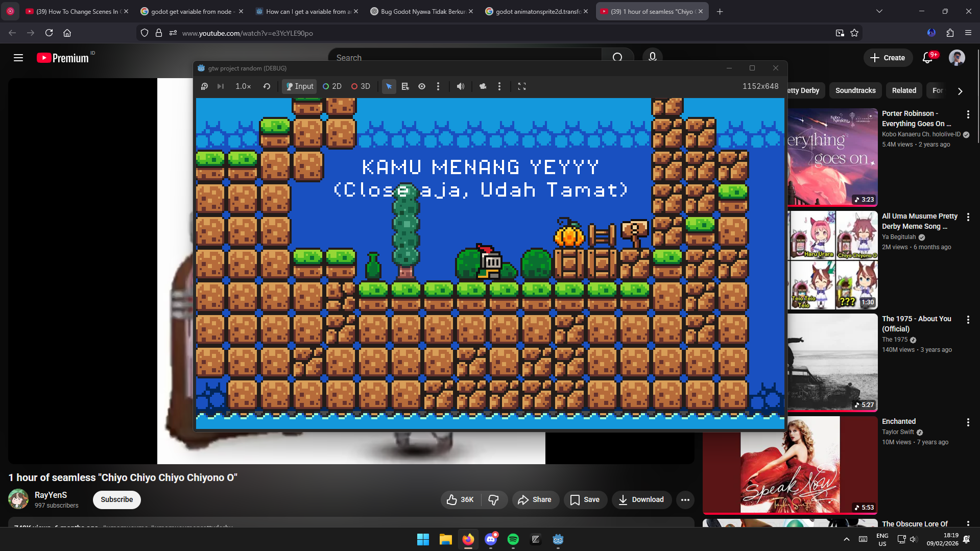
Task: Show more filter chips with right chevron
Action: click(960, 91)
